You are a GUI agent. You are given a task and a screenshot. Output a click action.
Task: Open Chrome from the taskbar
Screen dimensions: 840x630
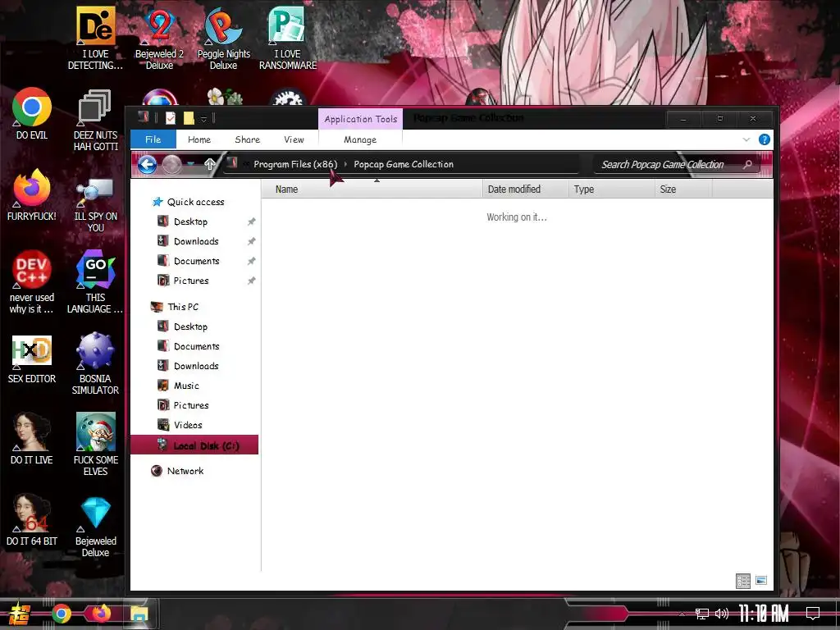click(61, 614)
